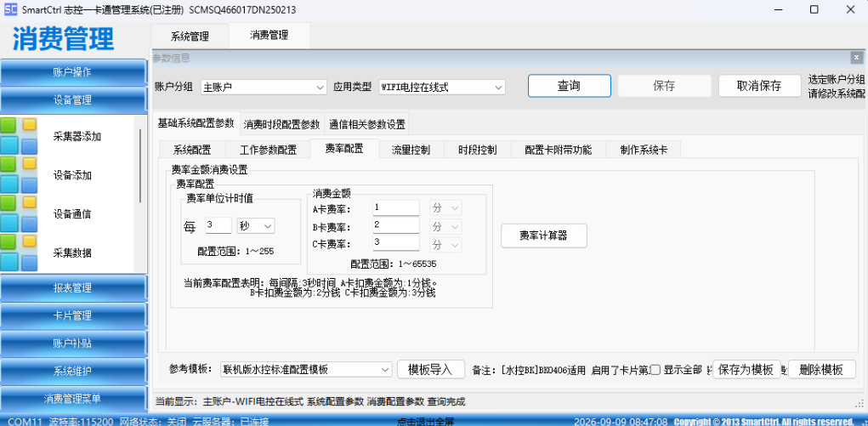The image size is (868, 426).
Task: Select the 费率配置 sub-tab
Action: 344,149
